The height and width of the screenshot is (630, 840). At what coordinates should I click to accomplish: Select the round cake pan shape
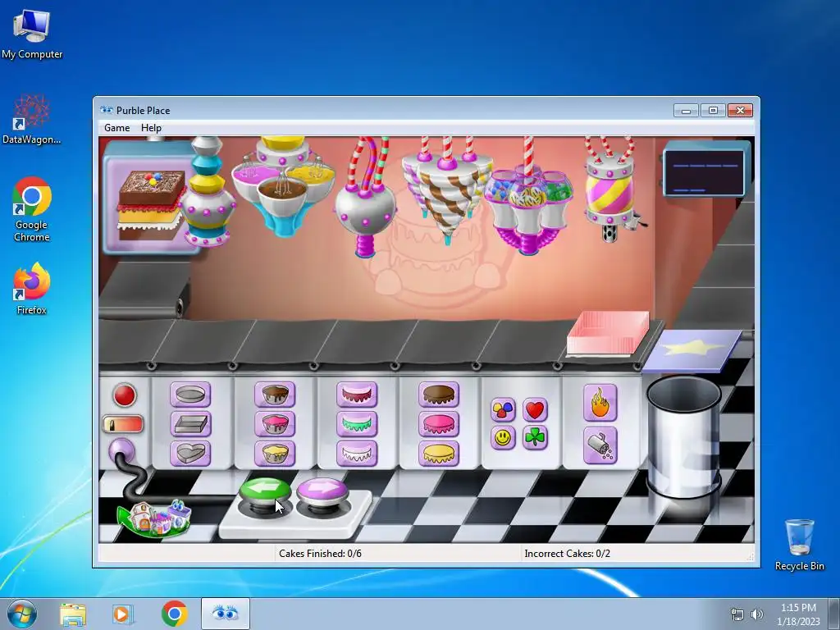click(x=190, y=395)
